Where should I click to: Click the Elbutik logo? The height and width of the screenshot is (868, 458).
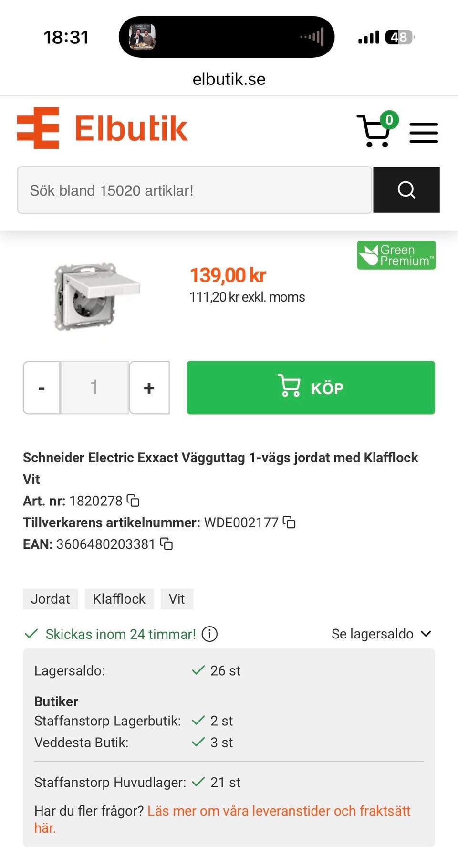pos(103,128)
